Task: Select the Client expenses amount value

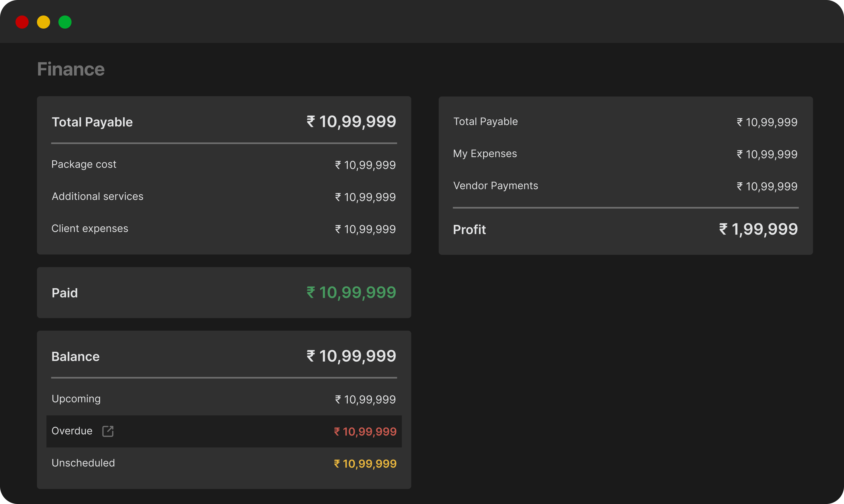Action: [x=365, y=229]
